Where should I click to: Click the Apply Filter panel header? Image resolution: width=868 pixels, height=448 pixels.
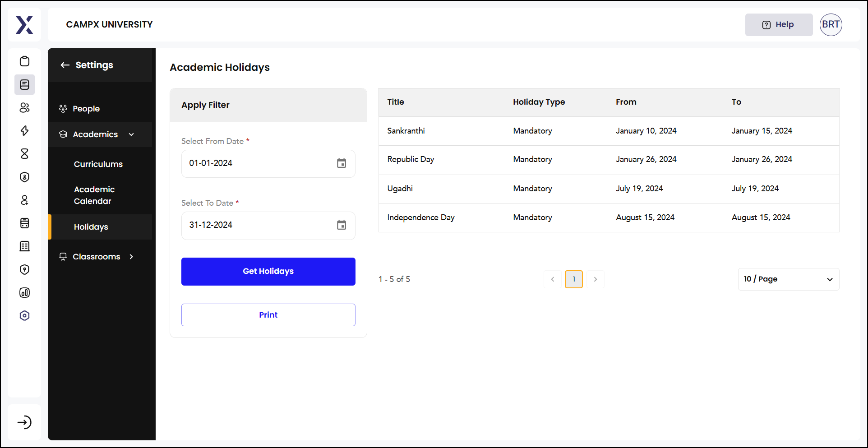(268, 105)
